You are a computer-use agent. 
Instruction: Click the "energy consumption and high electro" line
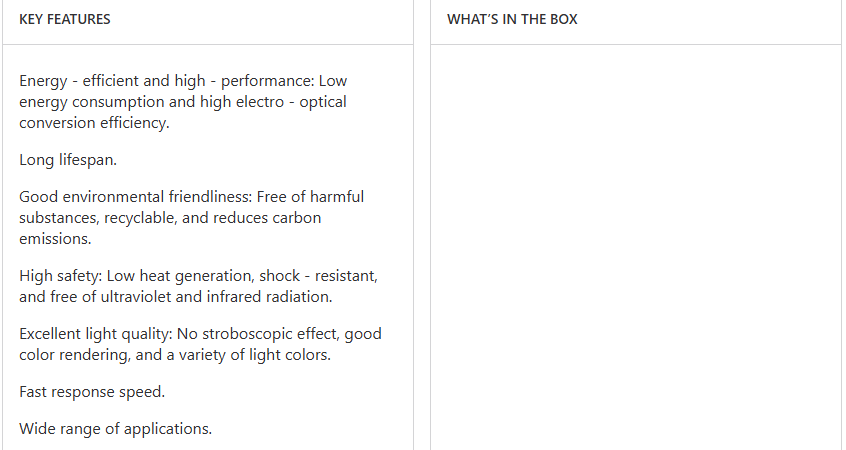(x=150, y=102)
